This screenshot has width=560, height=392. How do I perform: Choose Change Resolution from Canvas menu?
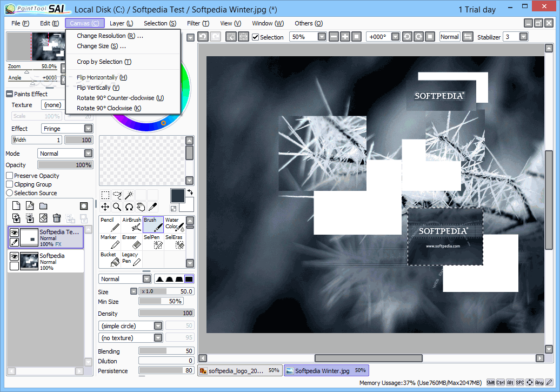[123, 36]
